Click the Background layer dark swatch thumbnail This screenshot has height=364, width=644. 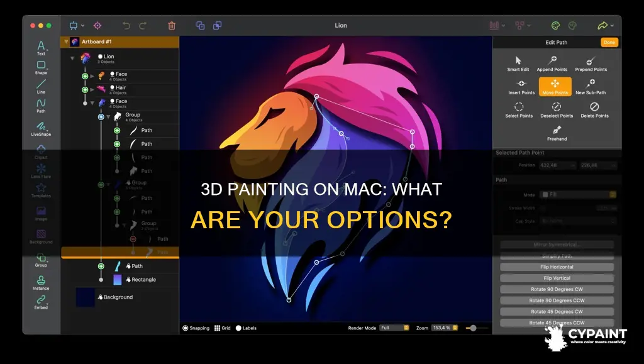[x=86, y=297]
